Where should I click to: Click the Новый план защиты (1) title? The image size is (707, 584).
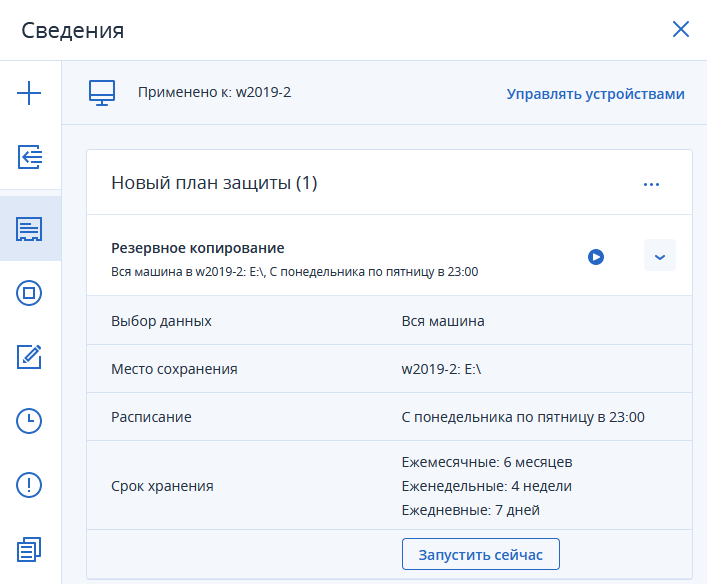(214, 183)
